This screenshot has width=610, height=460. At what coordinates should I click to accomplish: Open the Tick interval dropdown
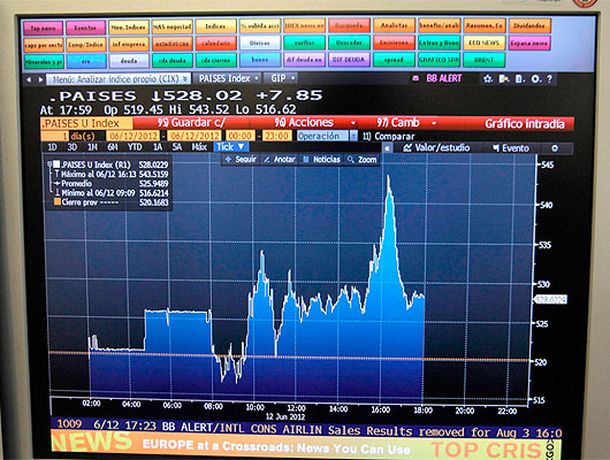pyautogui.click(x=231, y=147)
